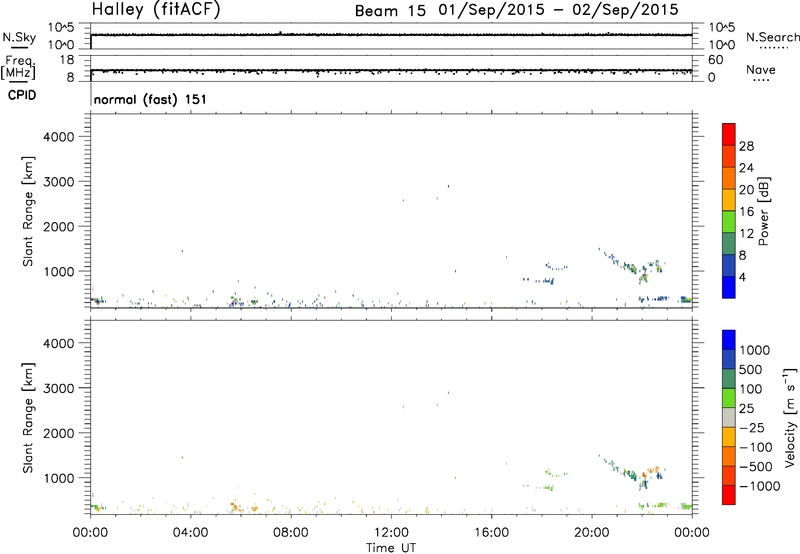This screenshot has height=554, width=800.
Task: Click the "28" Power colorbar value
Action: click(746, 146)
